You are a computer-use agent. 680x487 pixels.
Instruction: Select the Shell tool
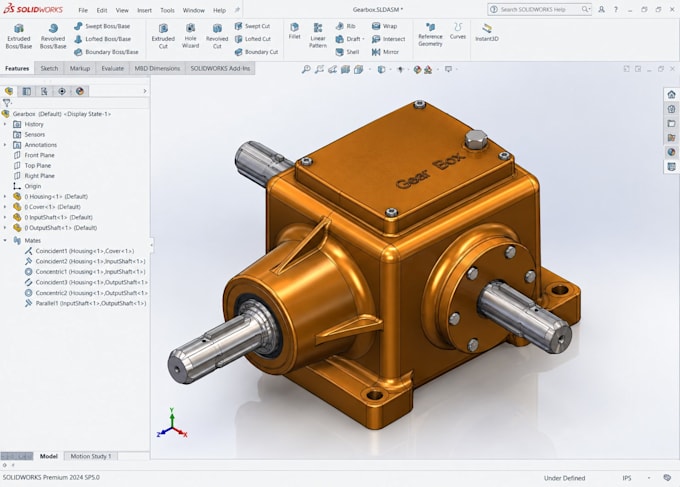tap(347, 52)
